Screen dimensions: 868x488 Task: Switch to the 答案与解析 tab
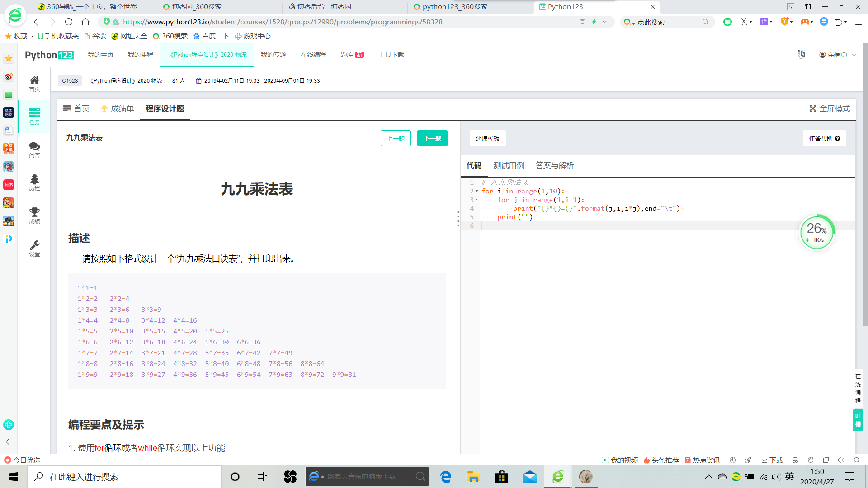554,165
